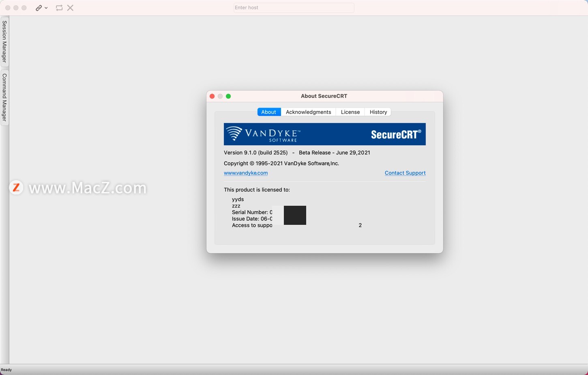Switch to the Acknowledgments tab

[x=308, y=112]
